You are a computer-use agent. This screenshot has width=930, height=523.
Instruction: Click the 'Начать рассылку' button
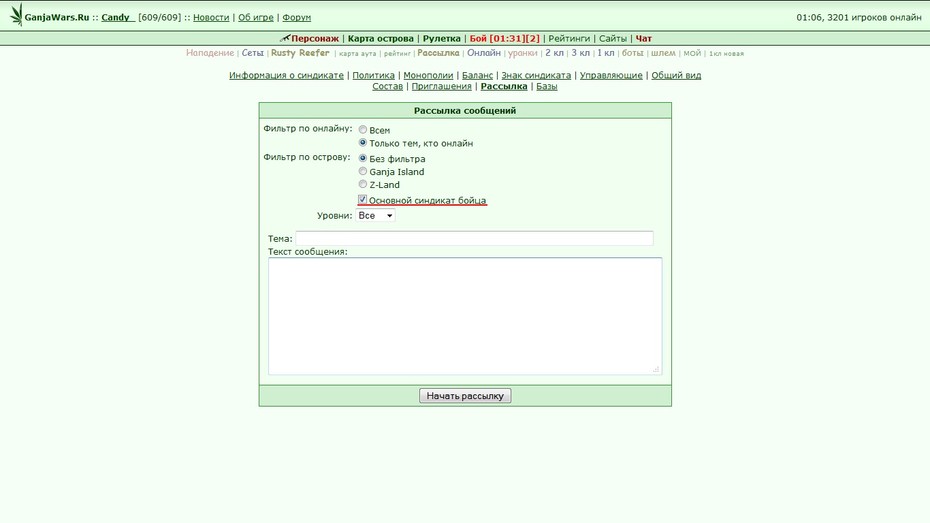tap(465, 396)
